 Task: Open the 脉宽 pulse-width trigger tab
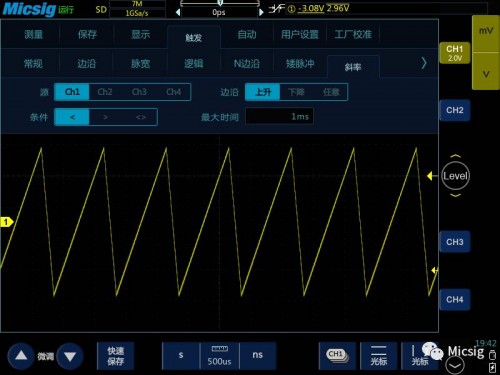click(x=140, y=63)
